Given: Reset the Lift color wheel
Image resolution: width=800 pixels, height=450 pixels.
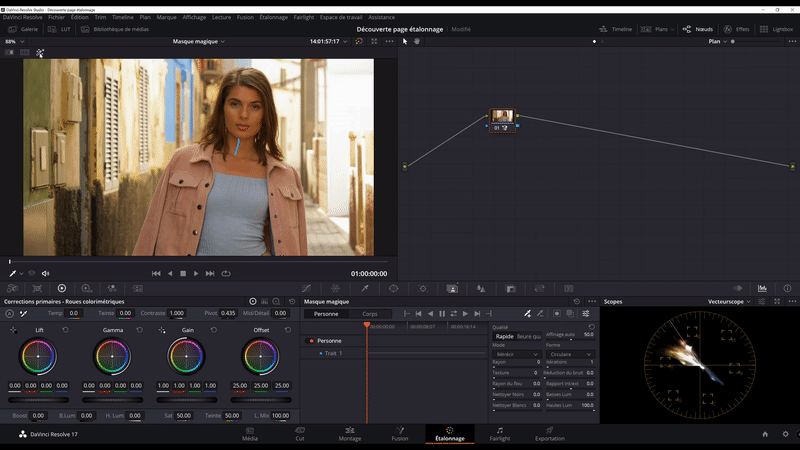Looking at the screenshot, I should pos(66,329).
